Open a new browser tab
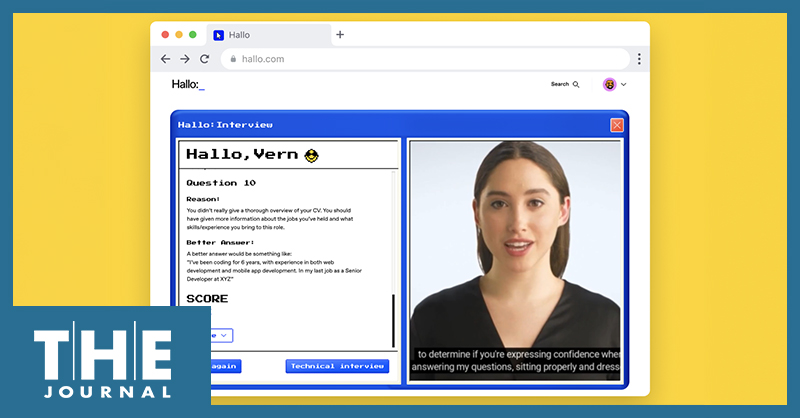Screen dimensions: 800x418 pos(340,35)
